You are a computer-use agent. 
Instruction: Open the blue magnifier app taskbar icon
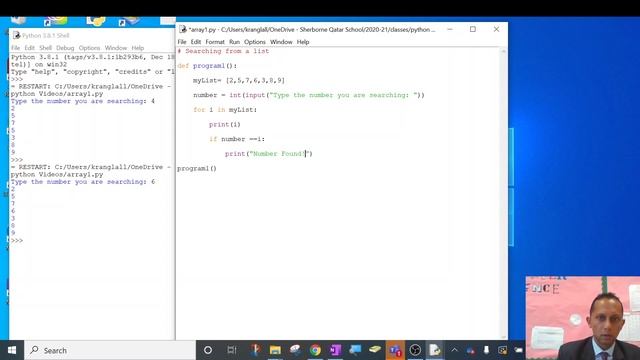(355, 350)
